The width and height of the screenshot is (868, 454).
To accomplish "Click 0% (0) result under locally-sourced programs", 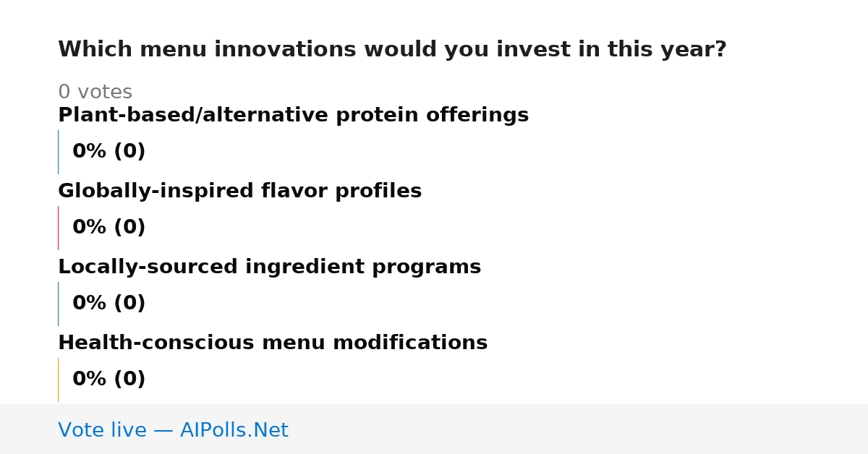I will tap(109, 304).
